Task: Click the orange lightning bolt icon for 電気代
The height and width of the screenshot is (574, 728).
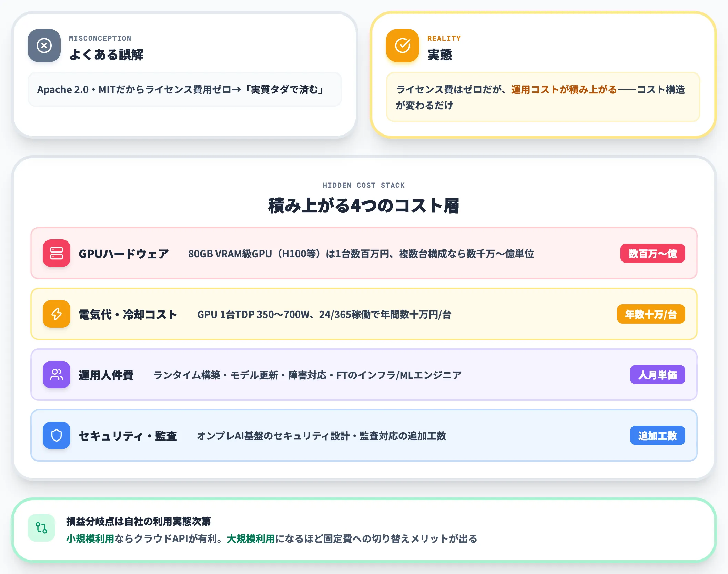Action: pyautogui.click(x=57, y=314)
